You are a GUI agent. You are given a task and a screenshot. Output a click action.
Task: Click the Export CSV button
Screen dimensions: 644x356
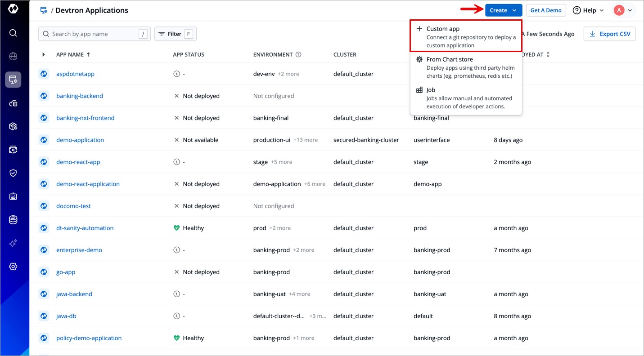tap(609, 34)
